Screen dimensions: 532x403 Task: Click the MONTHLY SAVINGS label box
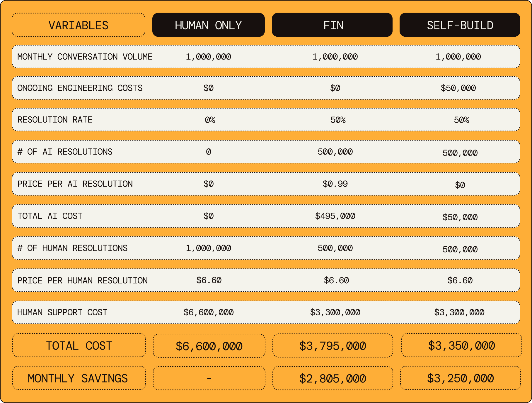click(79, 378)
